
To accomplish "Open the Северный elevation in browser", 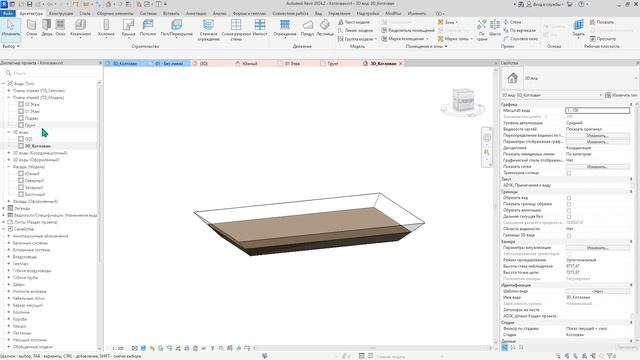I will click(x=34, y=181).
